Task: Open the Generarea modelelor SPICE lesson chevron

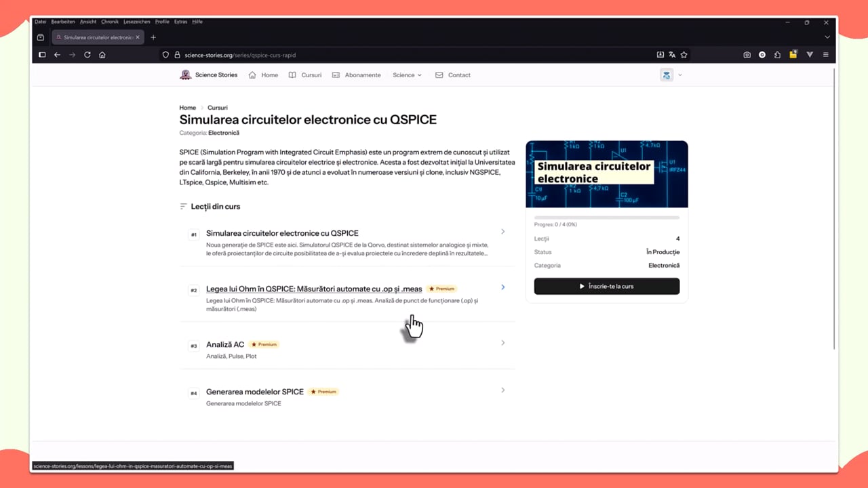Action: pos(502,390)
